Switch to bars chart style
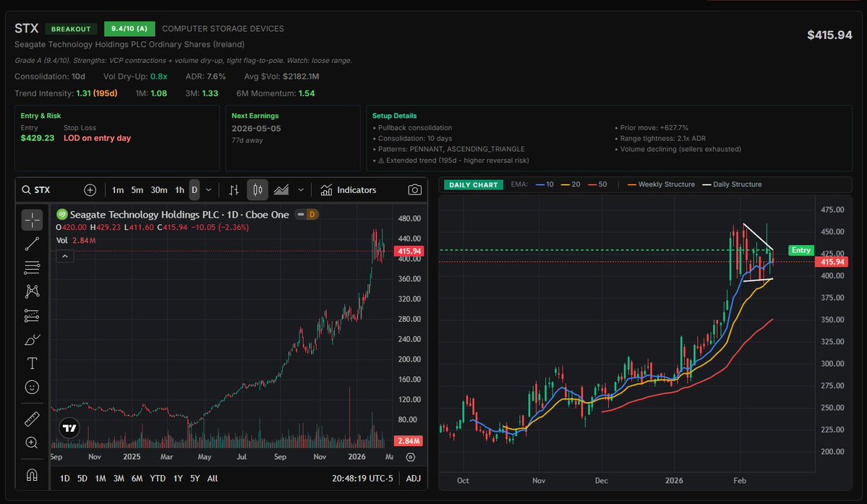The image size is (867, 504). [234, 190]
